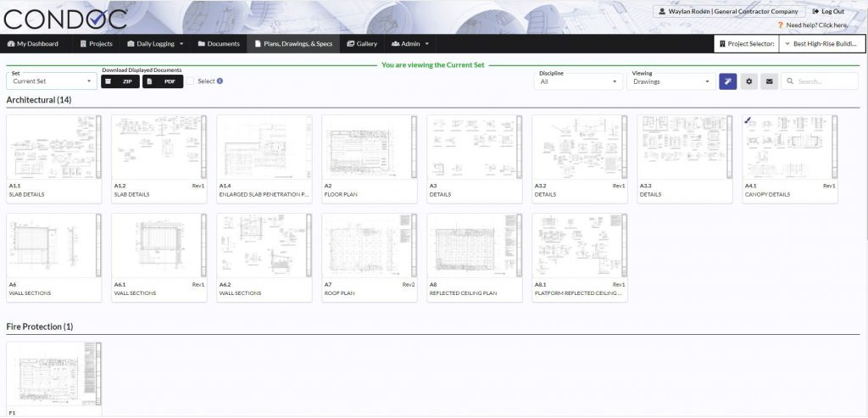Click the Waylan Roden user account button
The width and height of the screenshot is (868, 418).
coord(728,11)
